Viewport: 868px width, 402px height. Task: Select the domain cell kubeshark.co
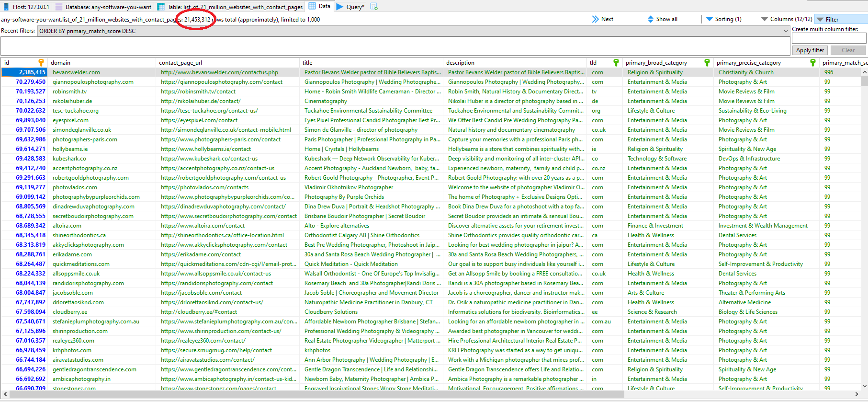coord(101,159)
